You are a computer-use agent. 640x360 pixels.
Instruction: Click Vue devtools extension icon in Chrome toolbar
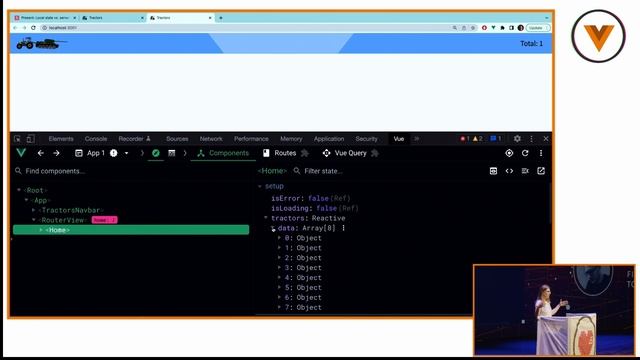(x=493, y=28)
